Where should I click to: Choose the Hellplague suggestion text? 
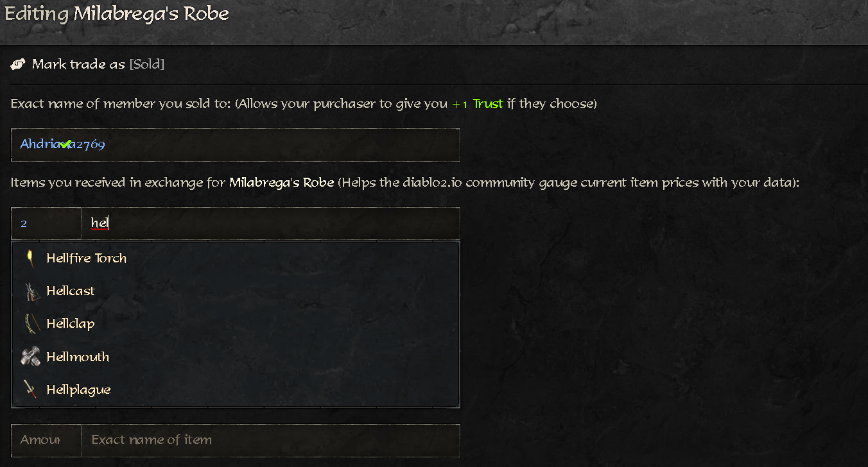tap(78, 390)
